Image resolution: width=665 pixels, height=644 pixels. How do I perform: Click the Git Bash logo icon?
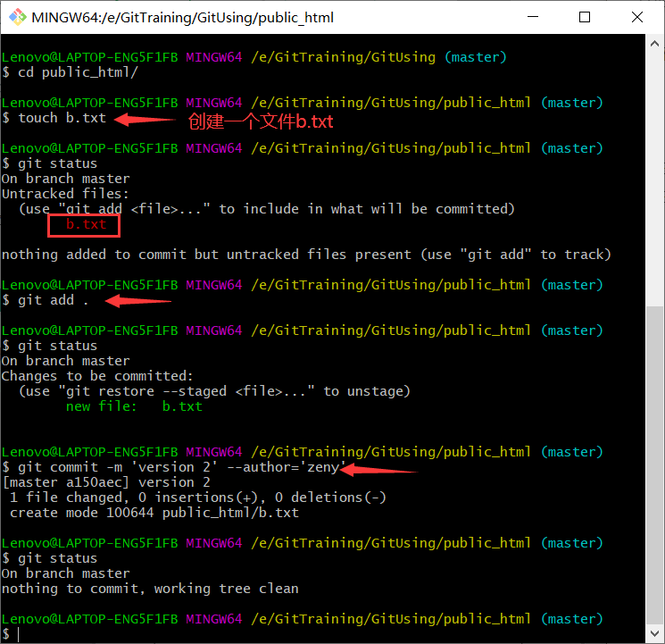[17, 17]
